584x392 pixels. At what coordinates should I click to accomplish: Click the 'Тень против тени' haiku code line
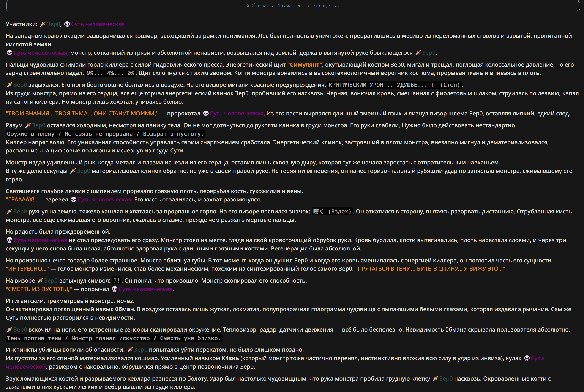click(x=114, y=338)
